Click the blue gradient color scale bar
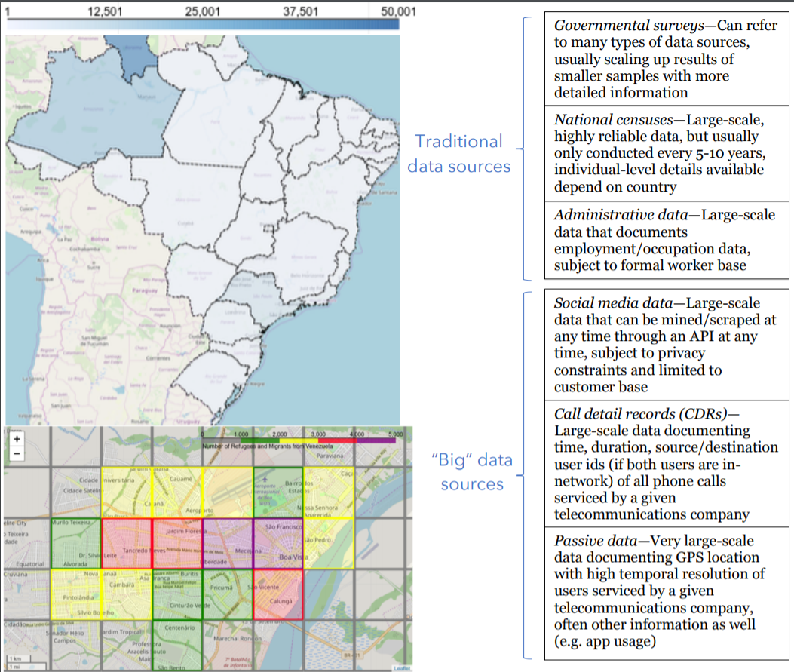The height and width of the screenshot is (672, 794). pos(202,25)
